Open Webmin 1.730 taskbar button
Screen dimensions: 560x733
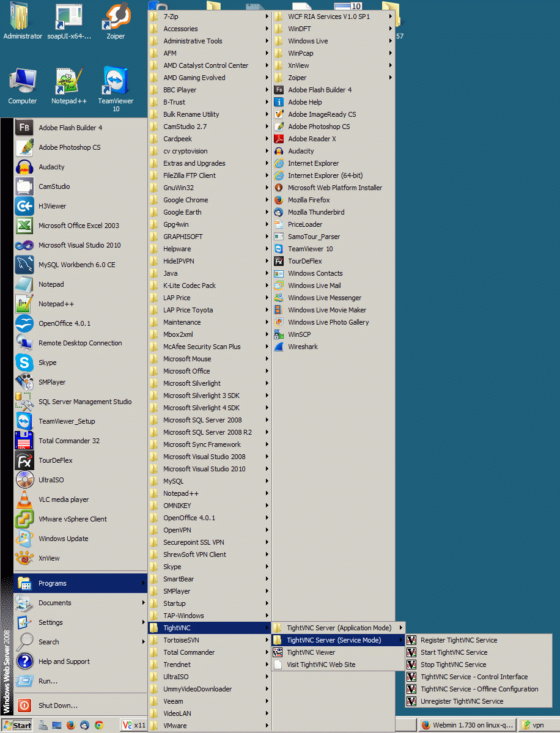(467, 726)
